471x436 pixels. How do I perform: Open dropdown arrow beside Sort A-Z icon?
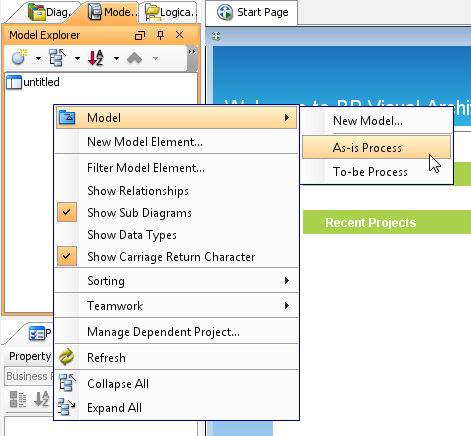click(x=116, y=58)
